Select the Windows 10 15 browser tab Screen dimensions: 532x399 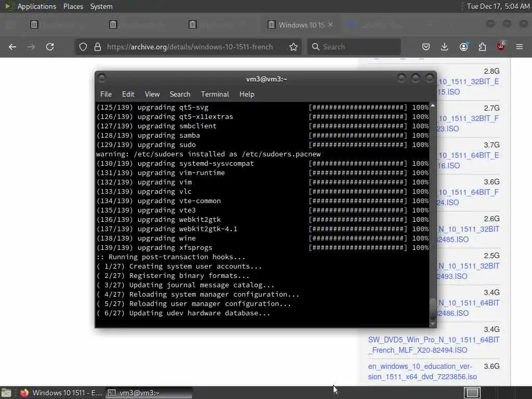(300, 25)
